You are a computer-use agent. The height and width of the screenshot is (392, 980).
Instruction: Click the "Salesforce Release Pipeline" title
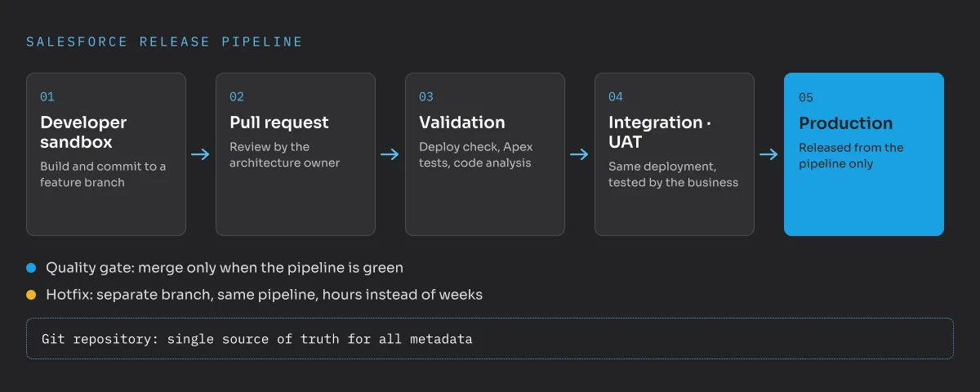pyautogui.click(x=164, y=42)
